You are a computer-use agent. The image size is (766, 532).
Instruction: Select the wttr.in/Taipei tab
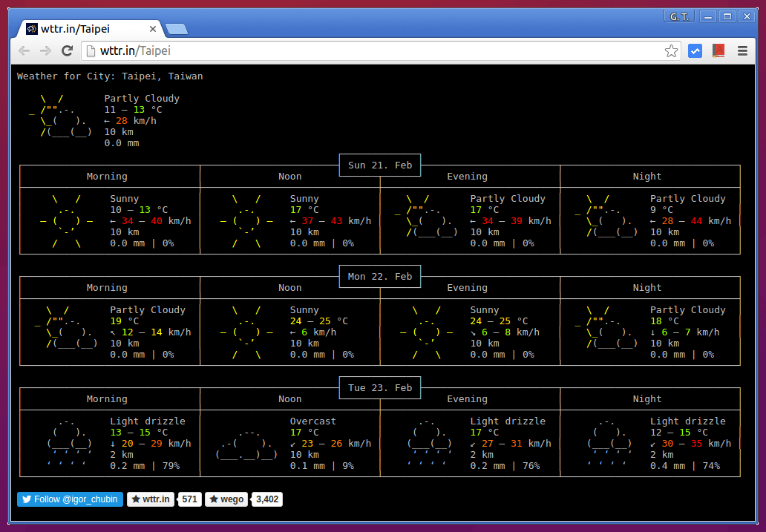click(x=82, y=29)
